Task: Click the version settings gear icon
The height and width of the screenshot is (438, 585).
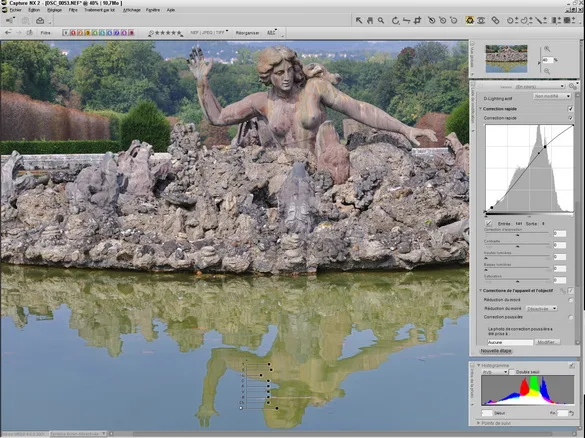Action: [573, 86]
